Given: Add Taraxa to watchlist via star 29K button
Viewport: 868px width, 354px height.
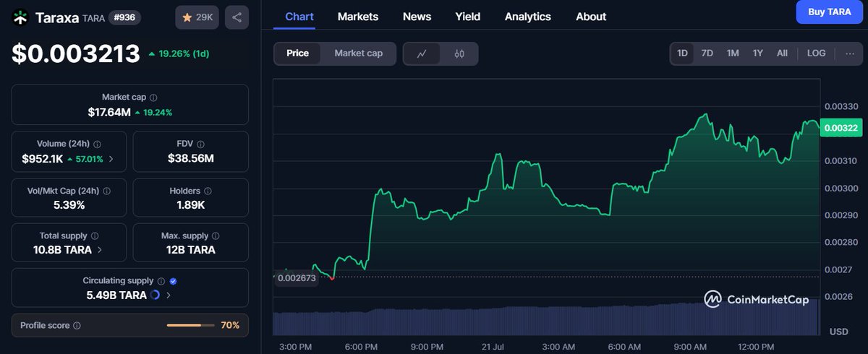Looking at the screenshot, I should click(x=197, y=17).
